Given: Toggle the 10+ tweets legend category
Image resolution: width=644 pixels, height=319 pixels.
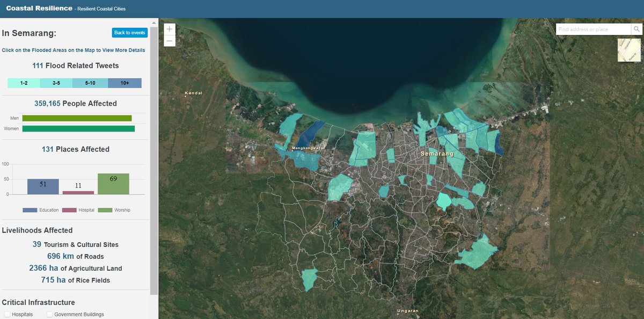Looking at the screenshot, I should (x=125, y=83).
